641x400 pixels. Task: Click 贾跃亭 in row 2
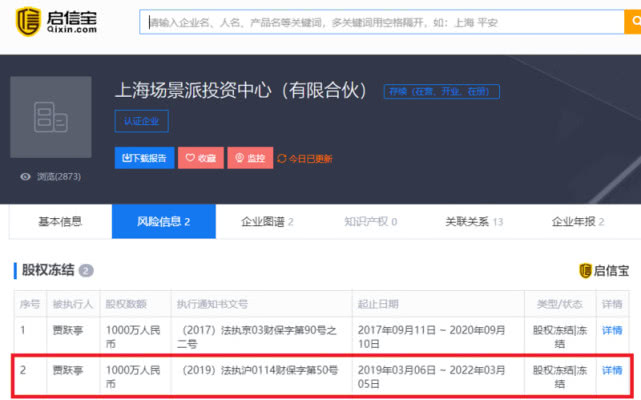tap(68, 370)
